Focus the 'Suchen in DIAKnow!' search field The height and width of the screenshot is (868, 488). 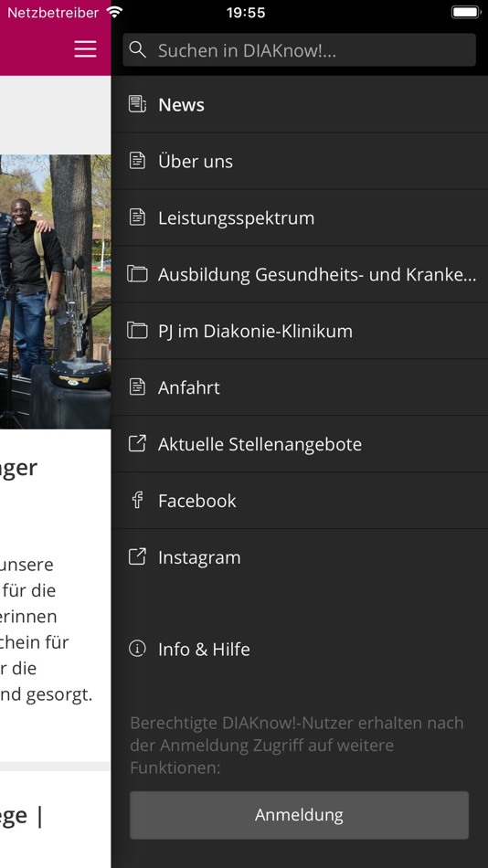tap(299, 50)
